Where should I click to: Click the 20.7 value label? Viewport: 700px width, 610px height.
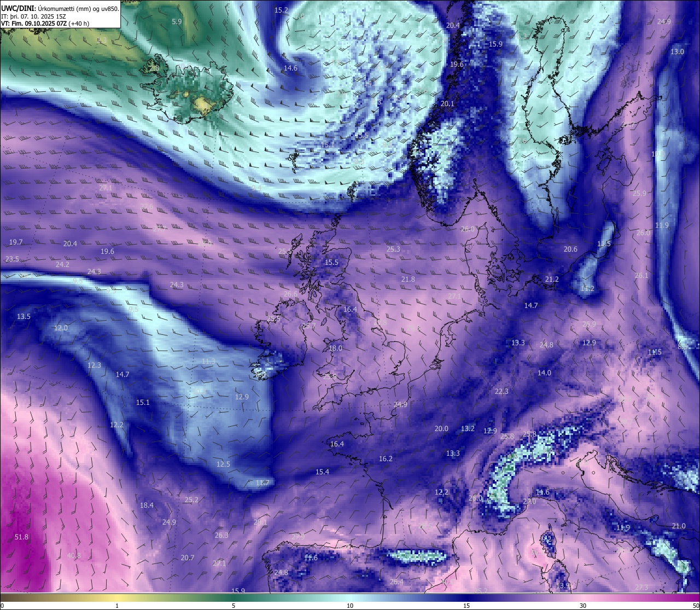pos(188,558)
